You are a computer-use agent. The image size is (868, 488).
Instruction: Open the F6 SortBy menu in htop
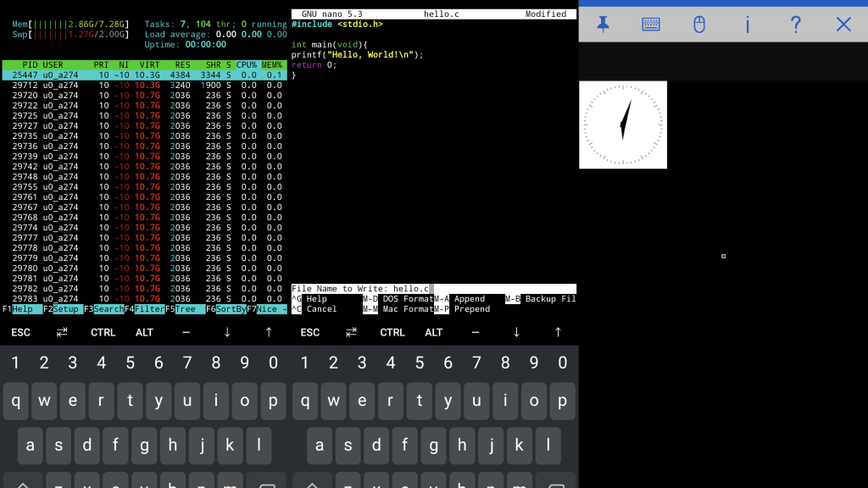coord(230,309)
